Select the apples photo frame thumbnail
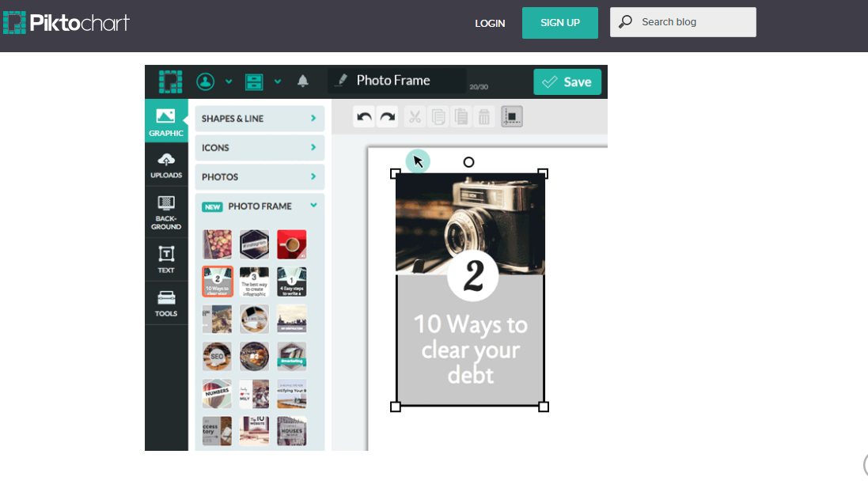This screenshot has height=488, width=868. 217,244
